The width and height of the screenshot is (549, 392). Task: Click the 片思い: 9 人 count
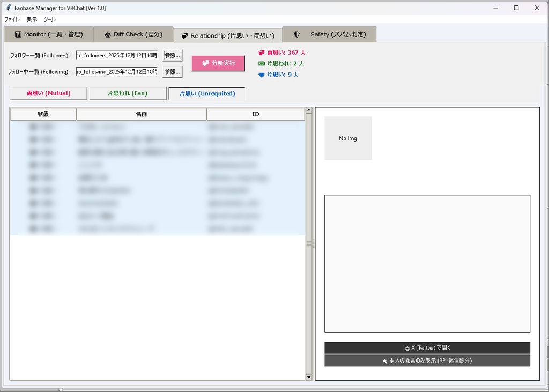[x=283, y=74]
